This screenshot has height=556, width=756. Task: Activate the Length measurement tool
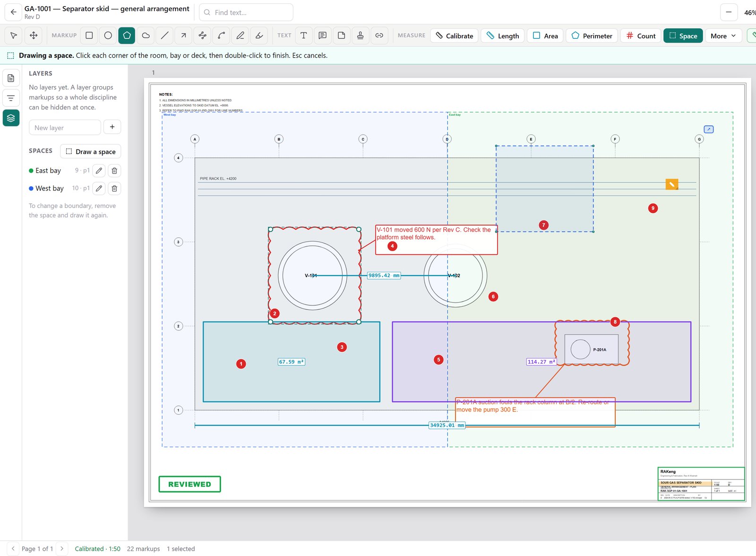pos(503,36)
